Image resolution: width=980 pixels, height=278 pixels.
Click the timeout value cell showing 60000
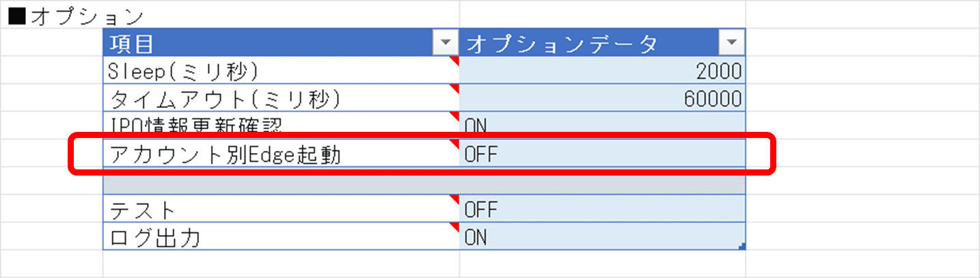[x=601, y=99]
